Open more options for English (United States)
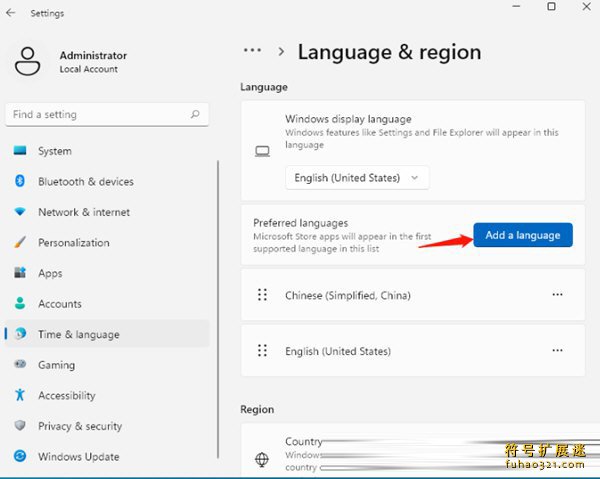Image resolution: width=600 pixels, height=479 pixels. (x=557, y=351)
